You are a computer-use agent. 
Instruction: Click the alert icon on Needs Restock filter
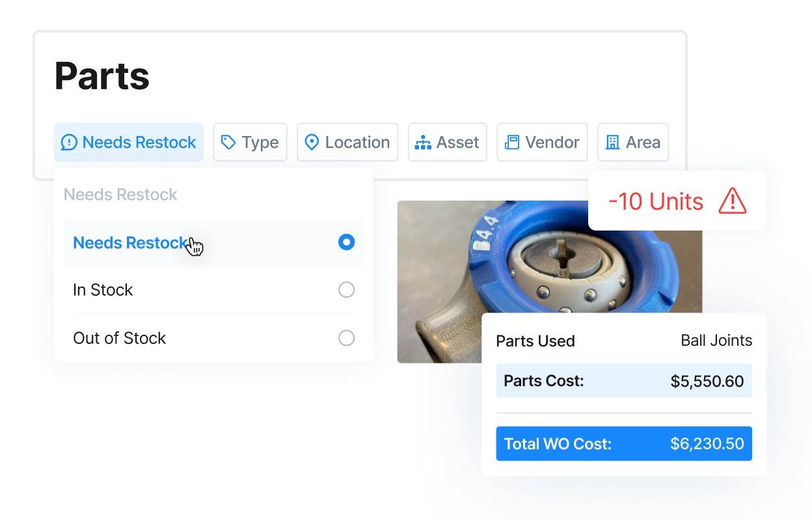click(69, 142)
